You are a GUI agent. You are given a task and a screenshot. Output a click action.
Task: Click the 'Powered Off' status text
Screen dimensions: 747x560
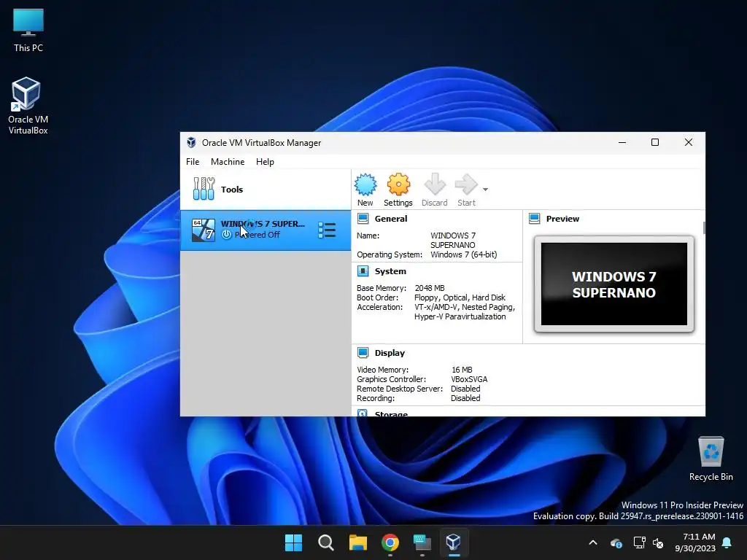258,235
